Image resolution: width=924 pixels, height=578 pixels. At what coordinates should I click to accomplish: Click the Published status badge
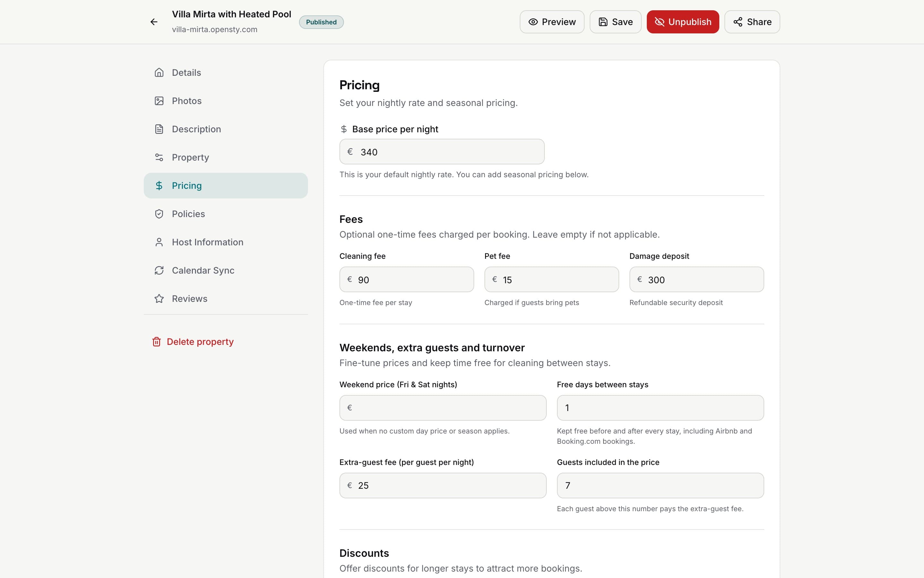(x=321, y=22)
